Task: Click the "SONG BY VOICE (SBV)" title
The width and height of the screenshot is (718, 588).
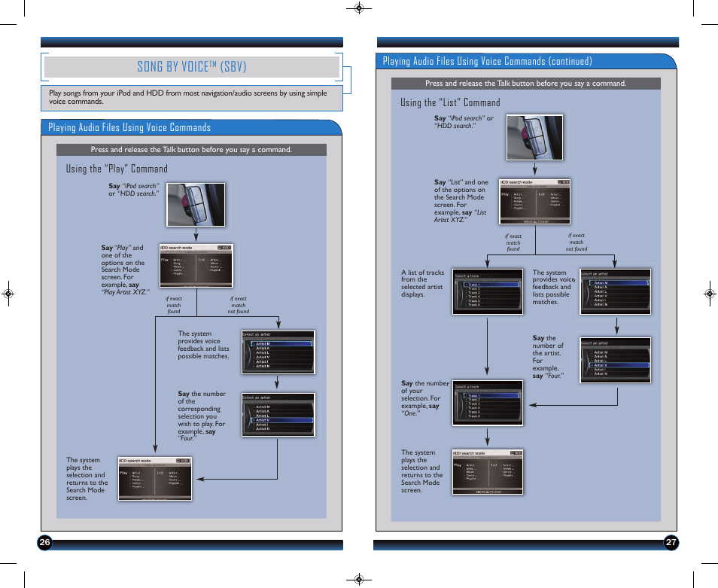Action: pyautogui.click(x=192, y=67)
